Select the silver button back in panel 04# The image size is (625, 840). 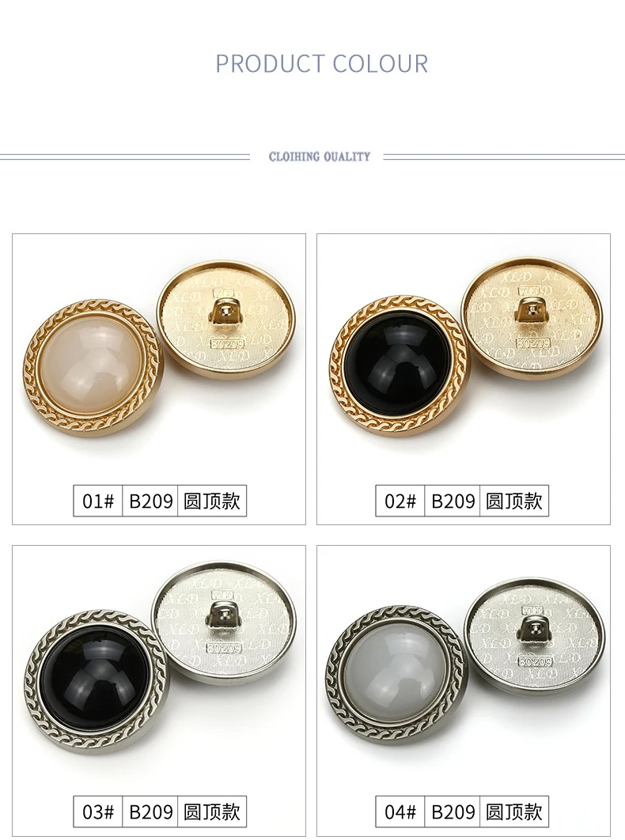(x=534, y=636)
